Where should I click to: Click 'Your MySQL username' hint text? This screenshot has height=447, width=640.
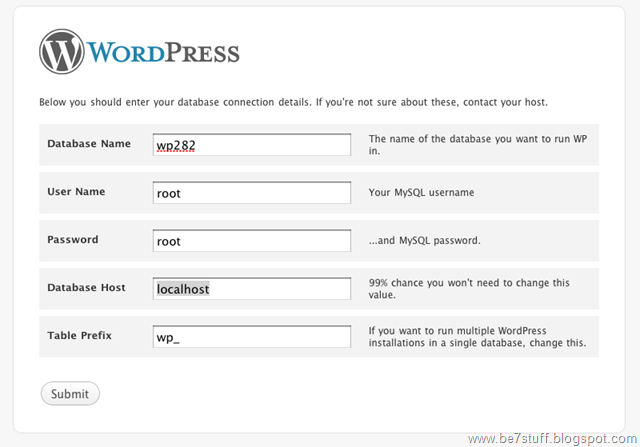(x=421, y=193)
